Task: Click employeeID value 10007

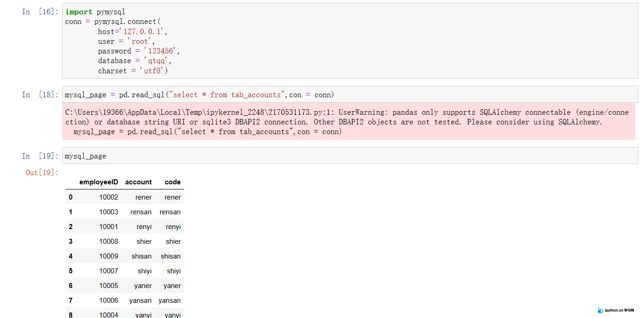Action: tap(109, 271)
